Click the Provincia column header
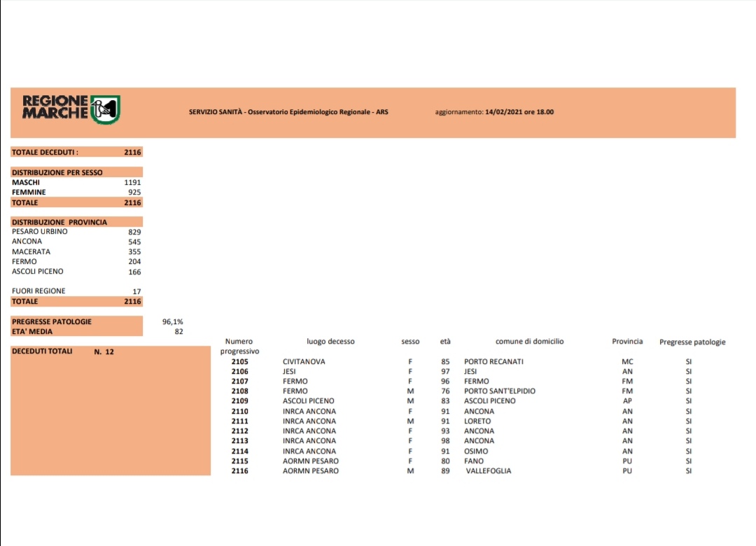The width and height of the screenshot is (756, 546). click(627, 342)
